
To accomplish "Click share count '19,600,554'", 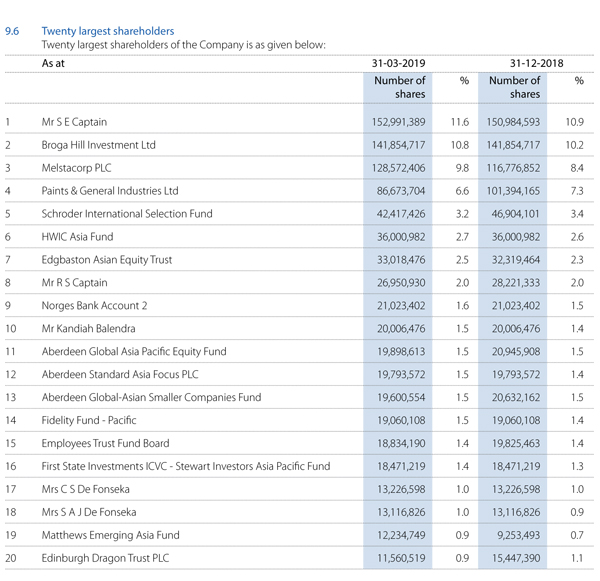I will tap(401, 398).
